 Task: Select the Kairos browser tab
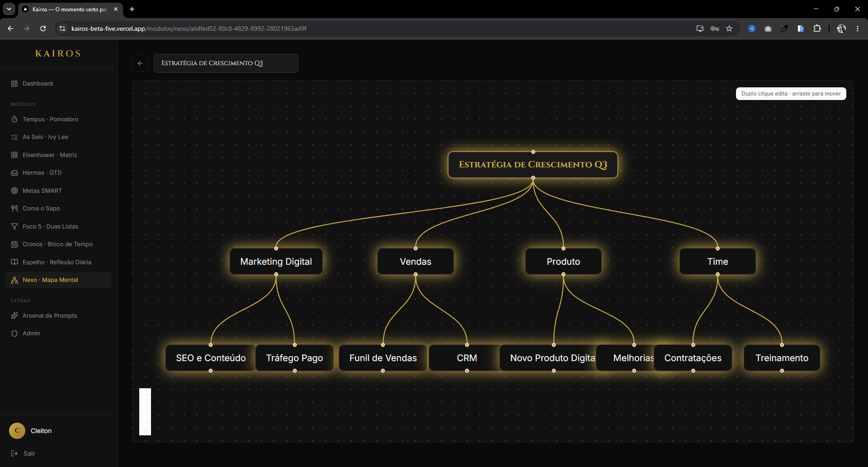coord(70,9)
